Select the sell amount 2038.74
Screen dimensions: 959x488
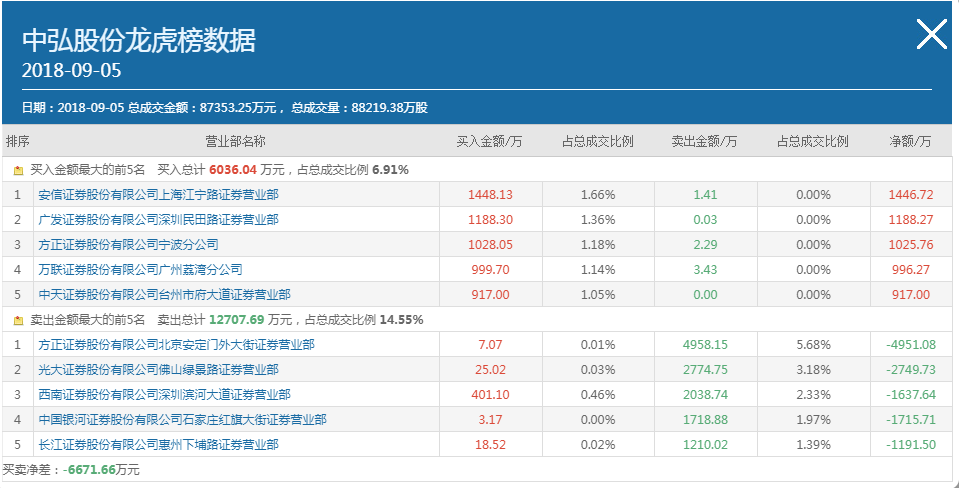point(705,395)
